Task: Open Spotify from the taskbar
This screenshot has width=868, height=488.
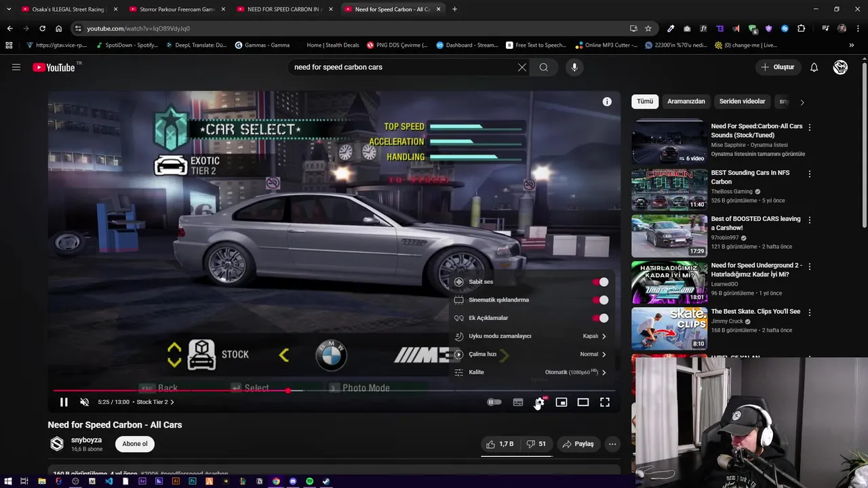Action: click(x=310, y=481)
